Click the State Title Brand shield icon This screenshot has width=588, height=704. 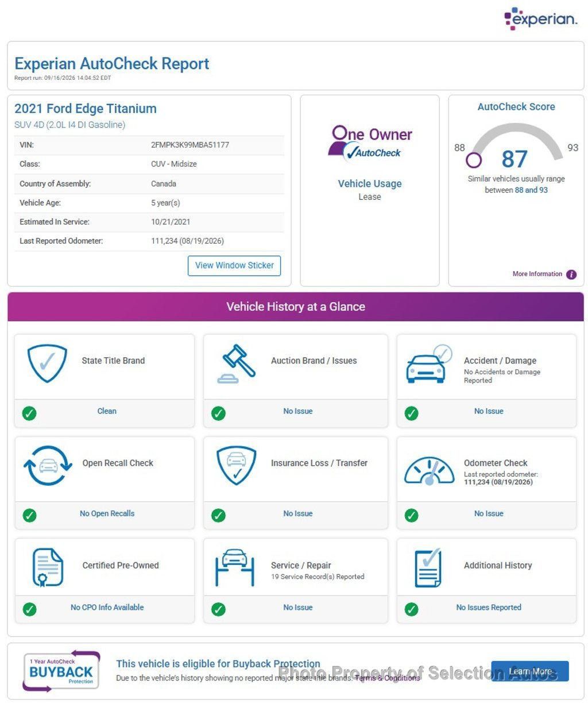tap(47, 363)
